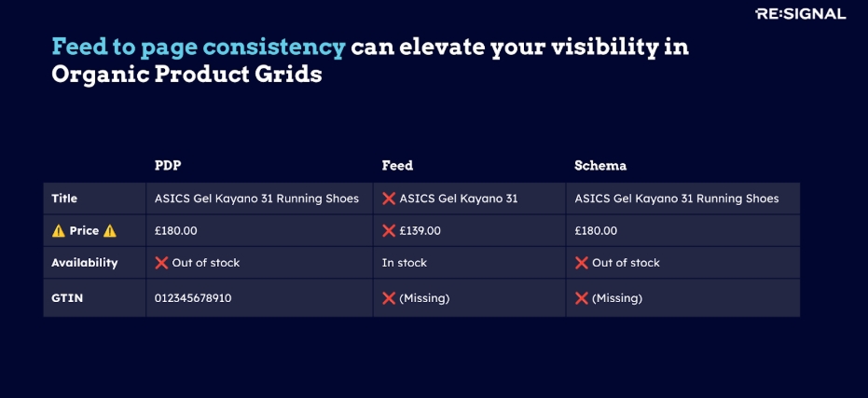
Task: Select the Feed column header
Action: (397, 166)
